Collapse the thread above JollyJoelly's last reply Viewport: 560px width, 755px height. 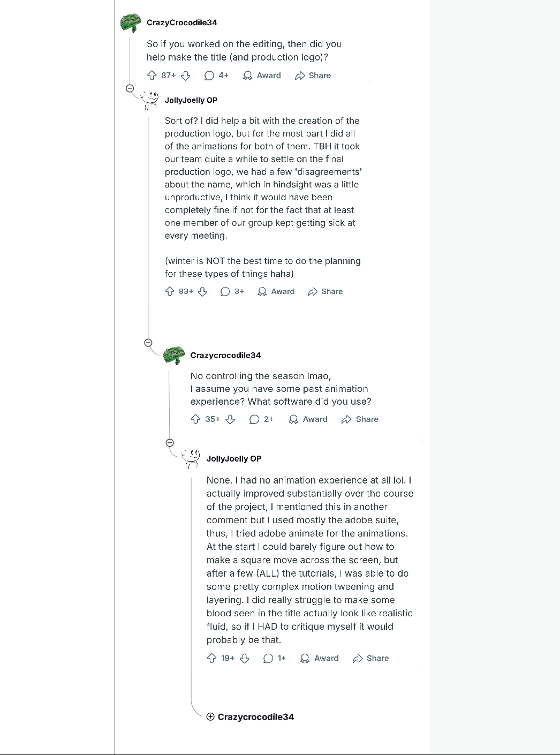point(170,443)
